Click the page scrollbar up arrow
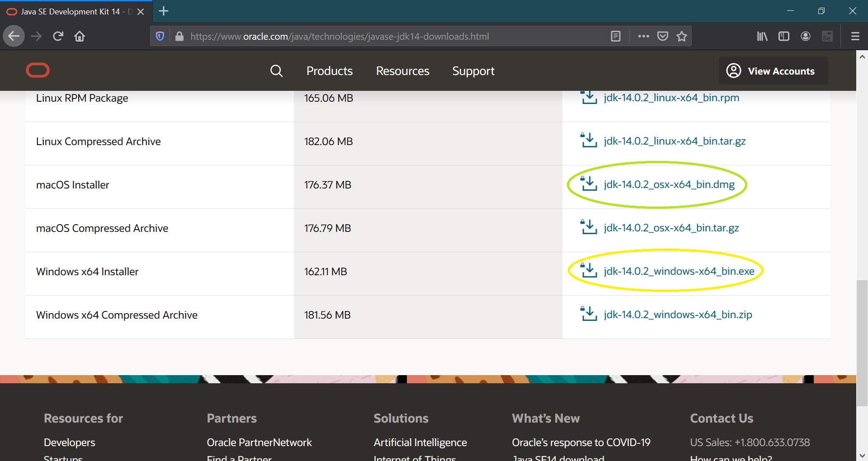The image size is (868, 461). click(862, 57)
